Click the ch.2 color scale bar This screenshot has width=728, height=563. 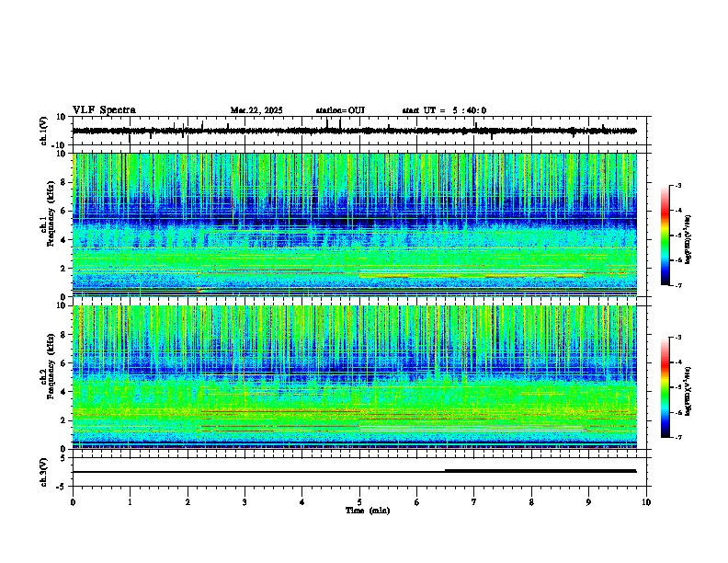[x=665, y=387]
